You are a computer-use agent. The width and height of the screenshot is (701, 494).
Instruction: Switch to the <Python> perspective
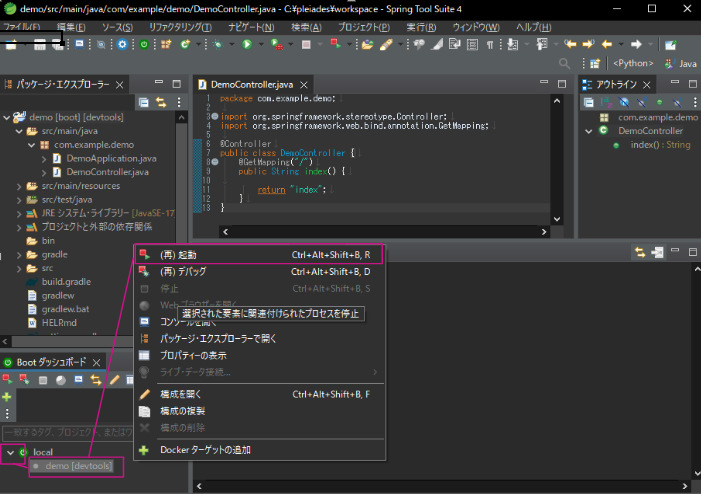click(633, 63)
